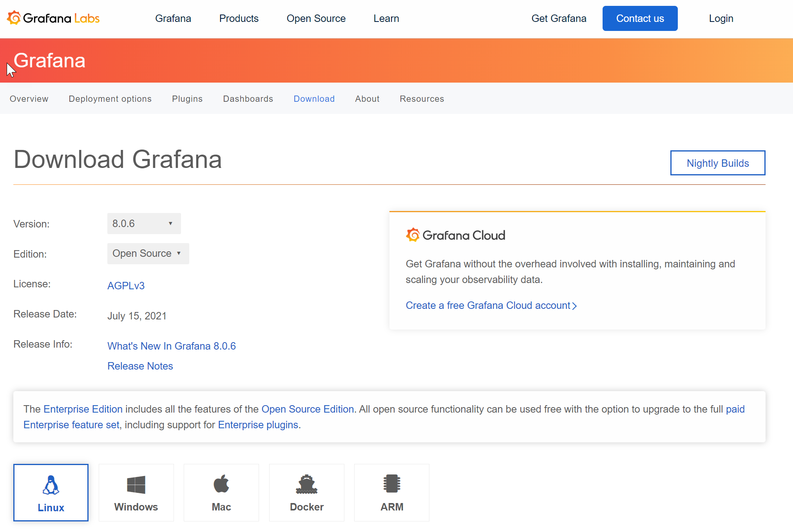The height and width of the screenshot is (532, 793).
Task: Open Nightly Builds page
Action: pos(718,163)
